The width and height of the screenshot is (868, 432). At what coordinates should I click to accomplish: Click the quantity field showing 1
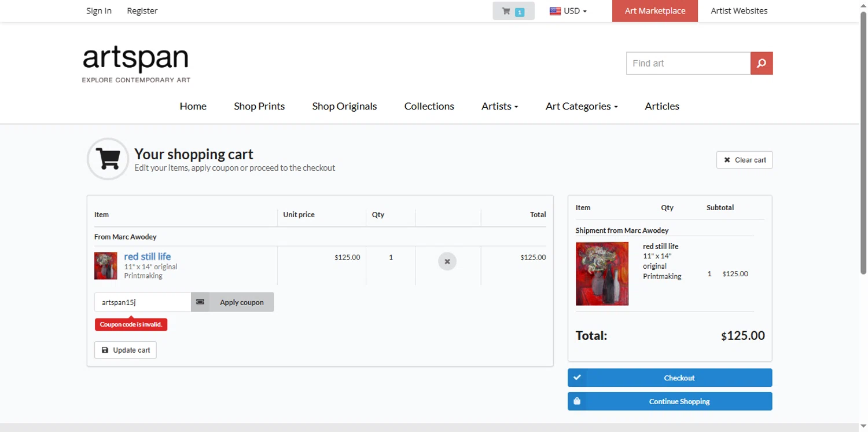click(391, 257)
